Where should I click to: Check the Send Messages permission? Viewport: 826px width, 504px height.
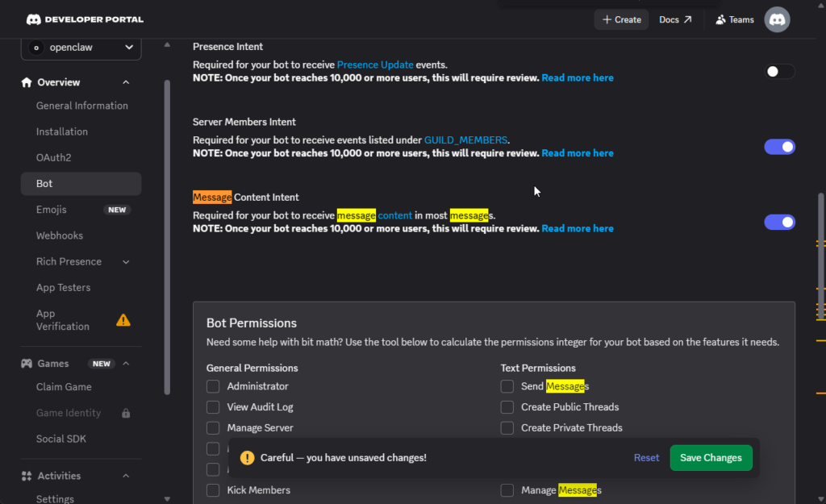tap(507, 386)
